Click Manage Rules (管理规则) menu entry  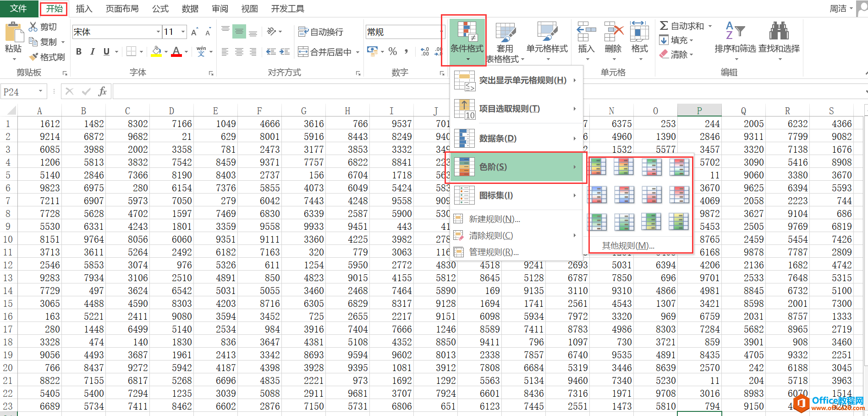coord(516,252)
